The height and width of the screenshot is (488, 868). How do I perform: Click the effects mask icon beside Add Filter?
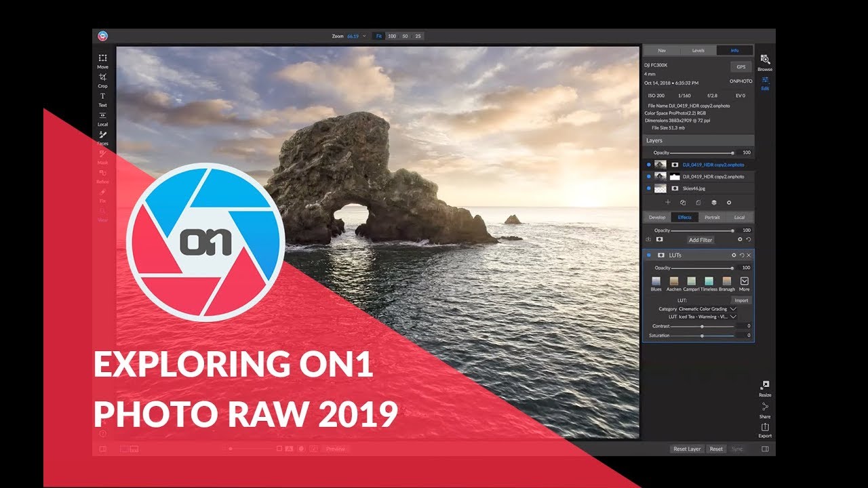point(659,239)
